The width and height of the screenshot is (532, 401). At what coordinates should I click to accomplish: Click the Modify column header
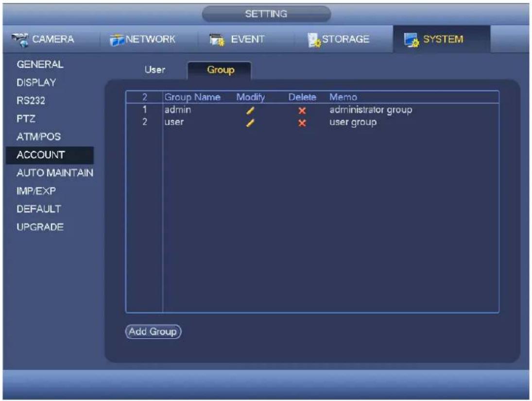[250, 97]
